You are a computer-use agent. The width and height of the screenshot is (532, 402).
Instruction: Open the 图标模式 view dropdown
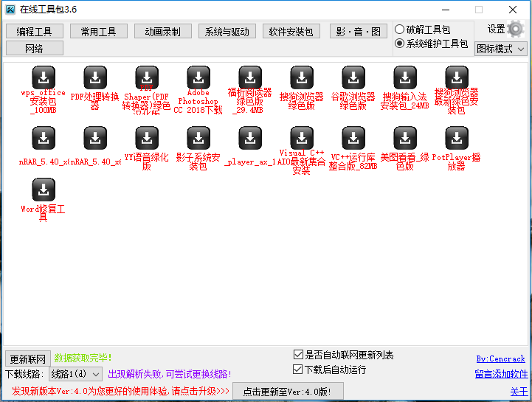[501, 49]
